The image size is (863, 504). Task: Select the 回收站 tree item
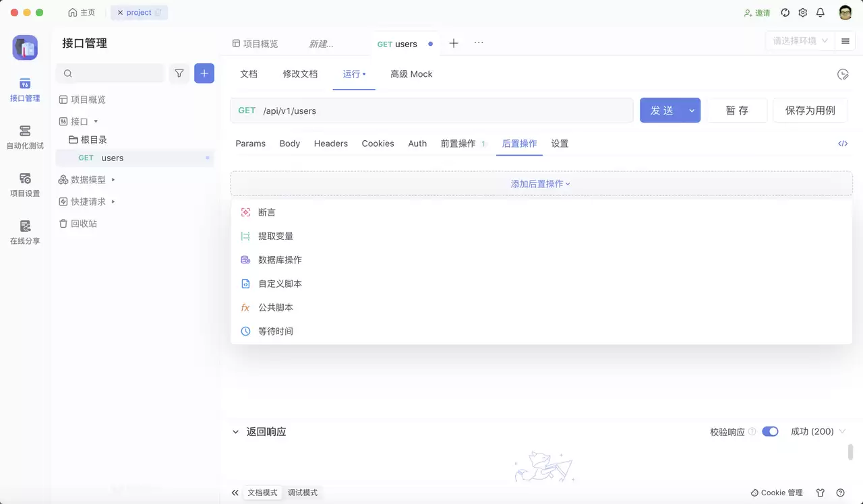coord(78,224)
